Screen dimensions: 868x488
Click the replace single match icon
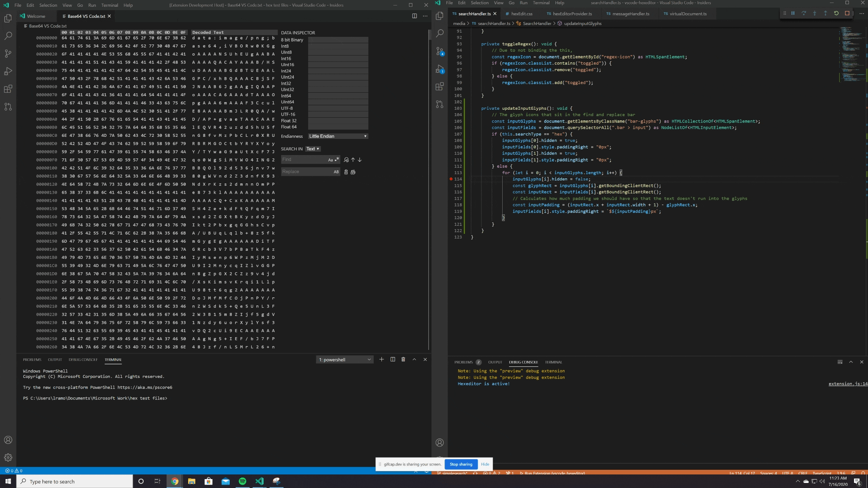(x=346, y=172)
